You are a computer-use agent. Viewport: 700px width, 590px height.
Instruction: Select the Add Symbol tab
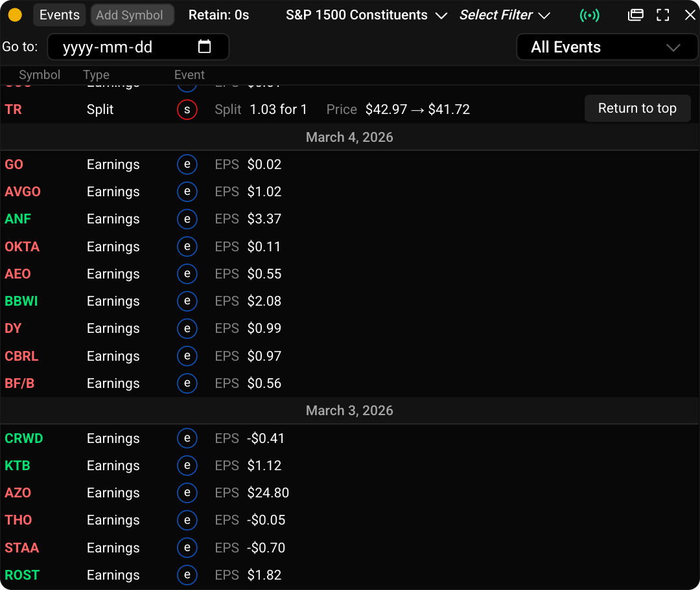(132, 14)
